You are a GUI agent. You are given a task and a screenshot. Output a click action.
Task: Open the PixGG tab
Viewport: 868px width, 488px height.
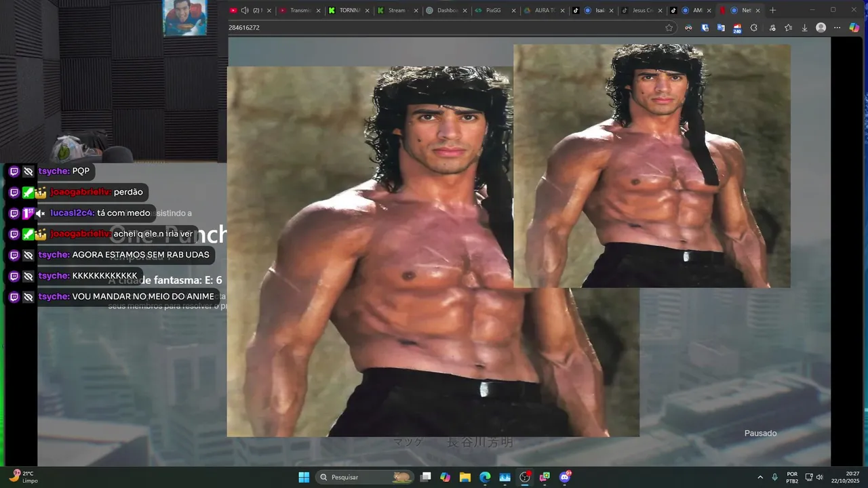point(496,11)
